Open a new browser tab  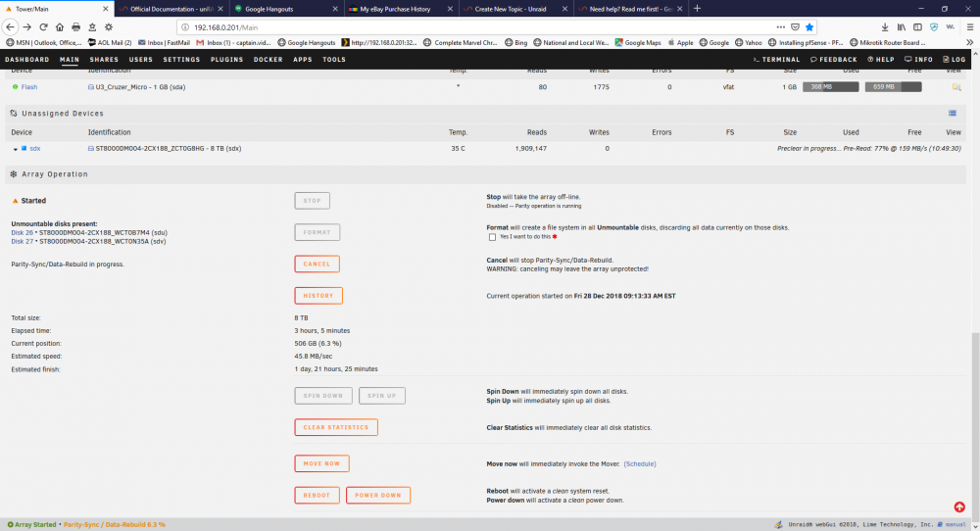[697, 8]
